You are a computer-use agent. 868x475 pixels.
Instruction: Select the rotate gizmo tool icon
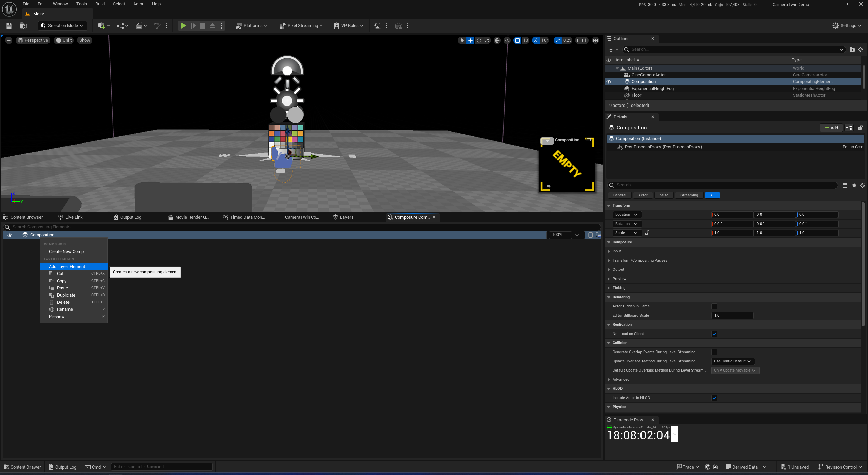pyautogui.click(x=479, y=40)
